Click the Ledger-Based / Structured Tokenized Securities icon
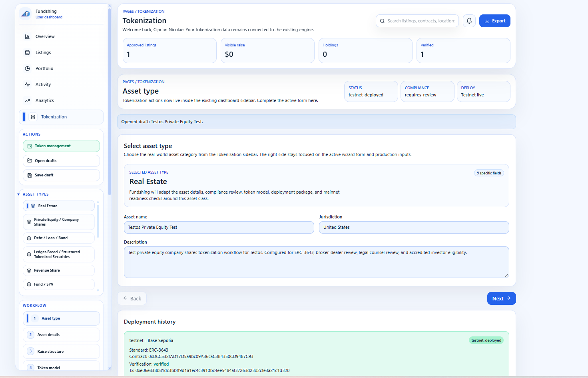The width and height of the screenshot is (588, 378). tap(29, 254)
